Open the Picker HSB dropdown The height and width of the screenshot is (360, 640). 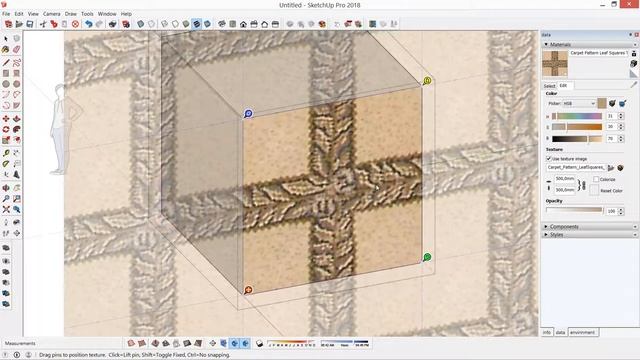[579, 104]
